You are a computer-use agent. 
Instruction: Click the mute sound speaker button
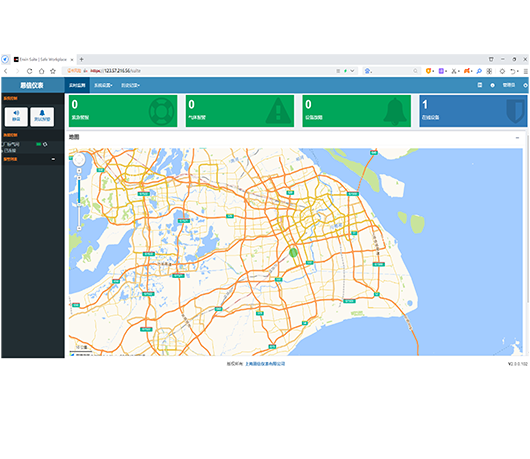point(16,117)
